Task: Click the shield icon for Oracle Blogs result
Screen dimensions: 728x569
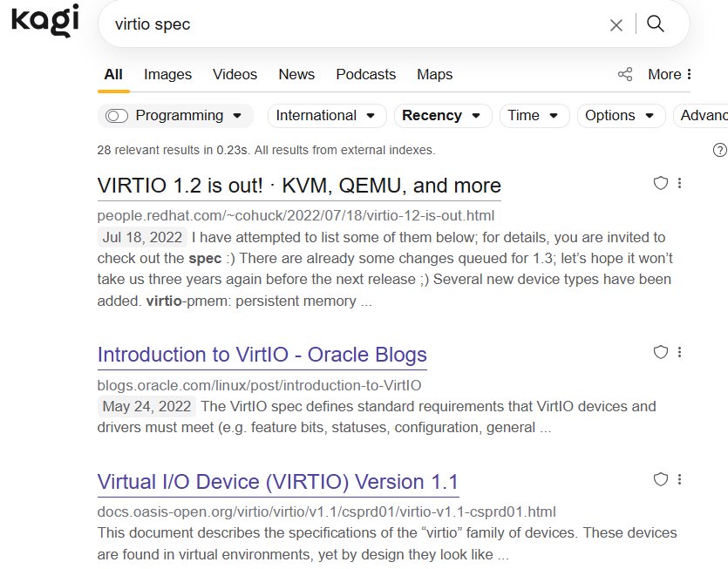Action: pos(661,352)
